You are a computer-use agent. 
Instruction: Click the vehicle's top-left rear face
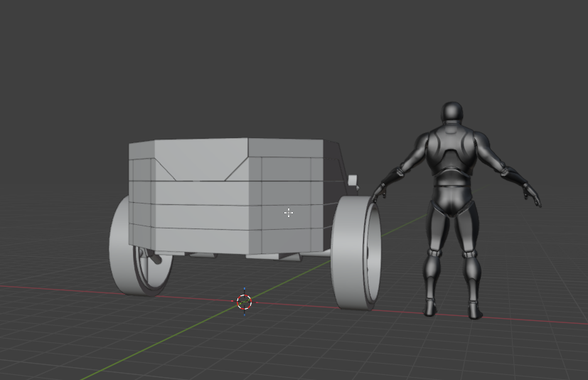[x=141, y=162]
